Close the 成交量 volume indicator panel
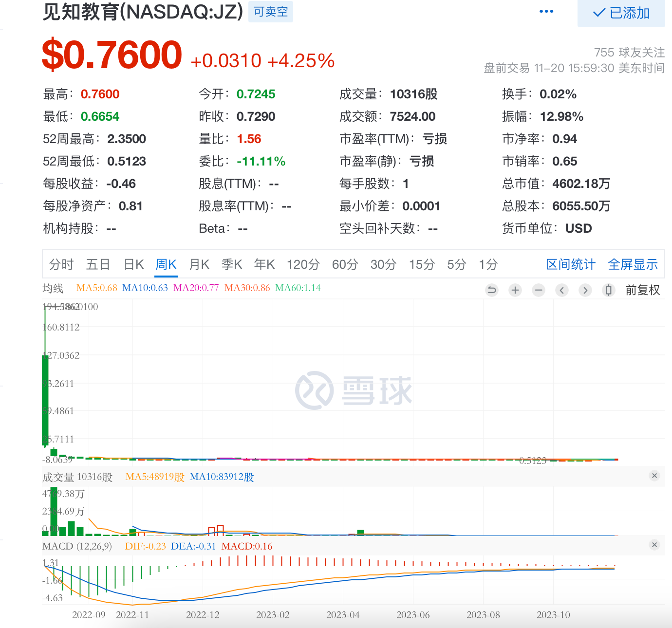The width and height of the screenshot is (672, 628). [654, 476]
